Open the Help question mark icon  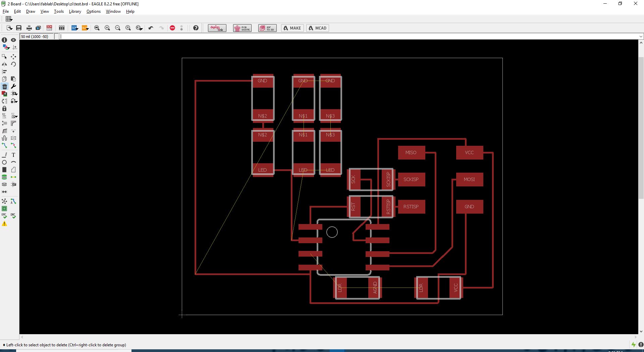click(196, 28)
